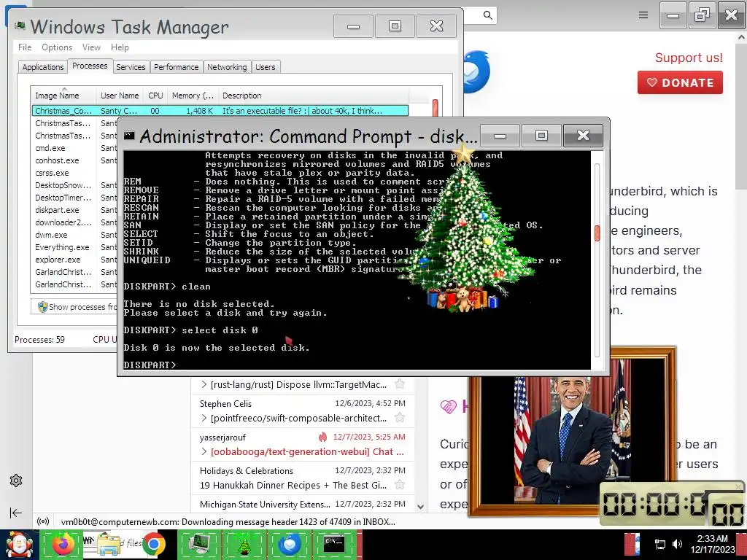Switch to the Users tab
747x560 pixels.
[265, 66]
